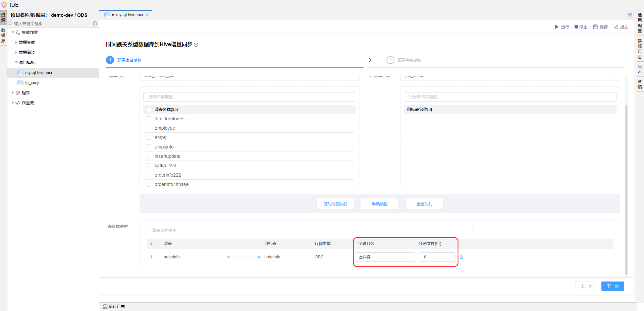
Task: Collapse the tab list double chevron icon
Action: click(630, 15)
